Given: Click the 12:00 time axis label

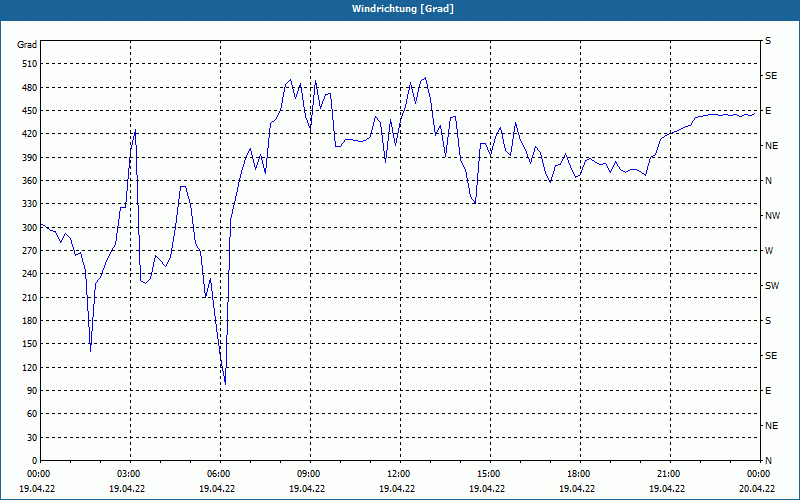Looking at the screenshot, I should pyautogui.click(x=396, y=474).
